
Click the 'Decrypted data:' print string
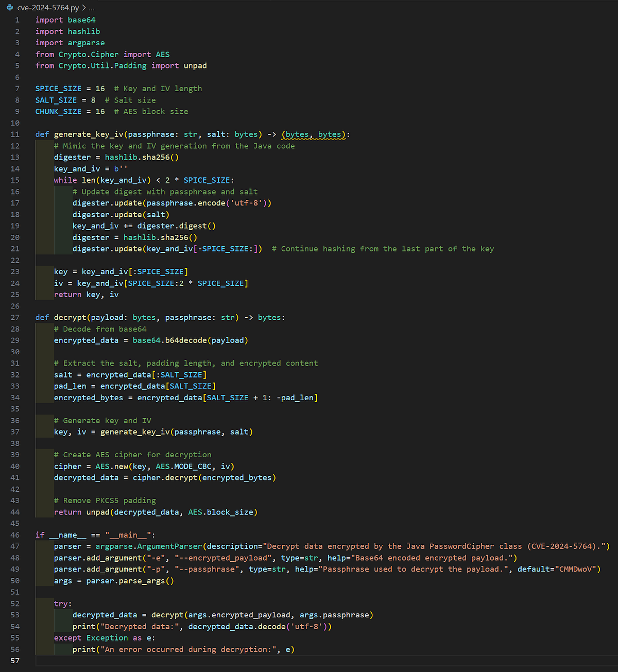pos(140,627)
